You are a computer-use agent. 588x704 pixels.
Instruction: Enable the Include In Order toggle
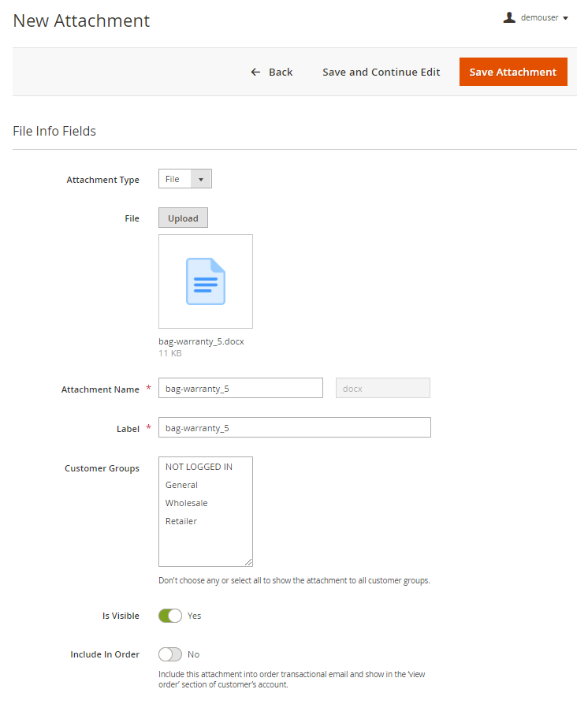pos(170,654)
